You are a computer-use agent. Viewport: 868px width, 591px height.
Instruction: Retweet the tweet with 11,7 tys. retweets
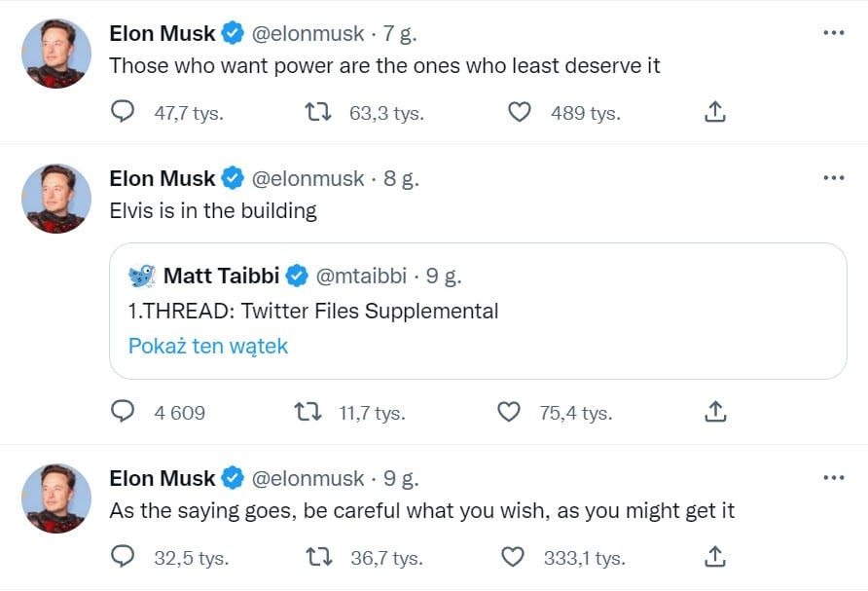[x=307, y=412]
